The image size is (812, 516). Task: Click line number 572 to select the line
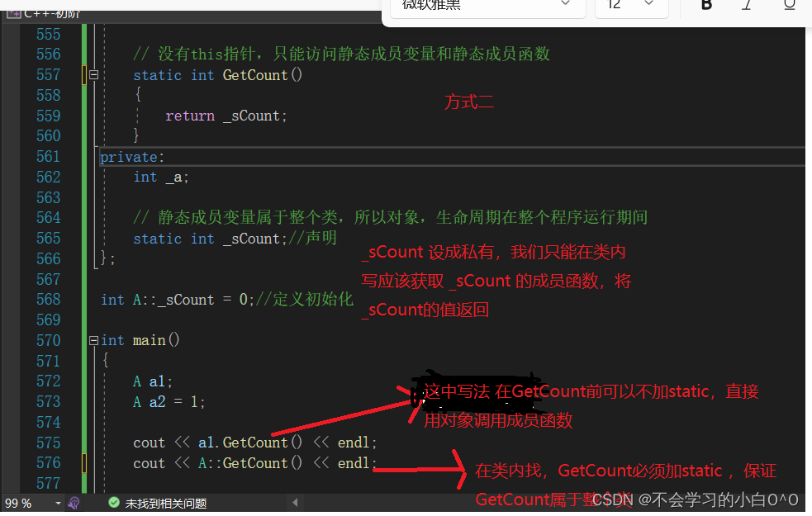(48, 381)
